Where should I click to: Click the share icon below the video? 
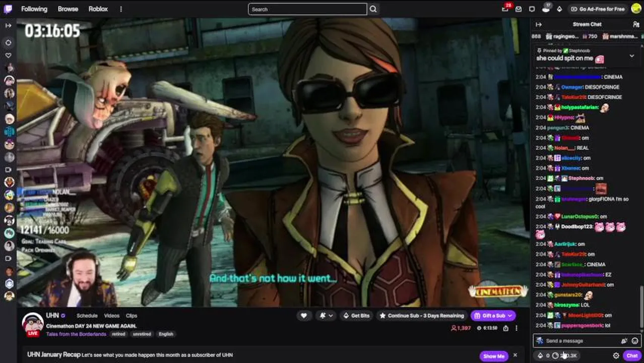[x=505, y=328]
